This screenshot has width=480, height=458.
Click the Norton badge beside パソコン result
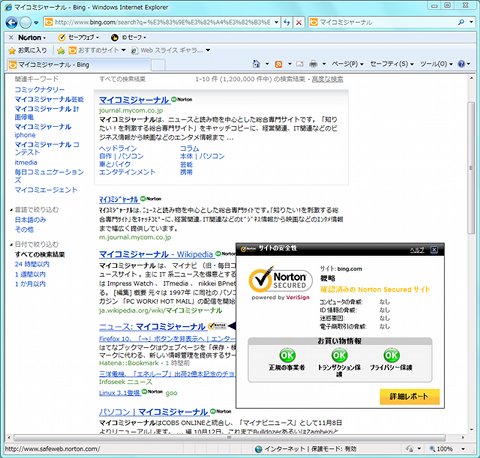(x=220, y=411)
